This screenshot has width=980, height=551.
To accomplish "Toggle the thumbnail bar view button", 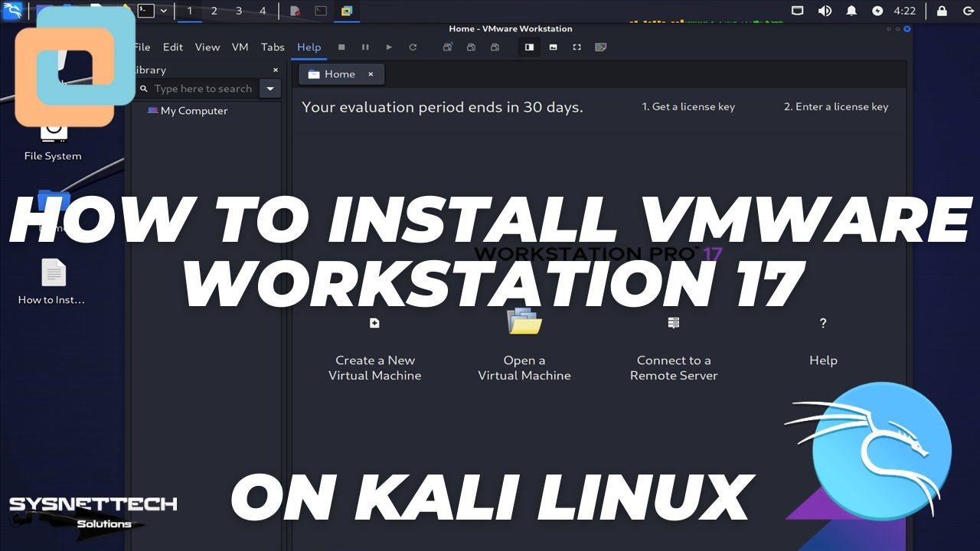I will (553, 47).
